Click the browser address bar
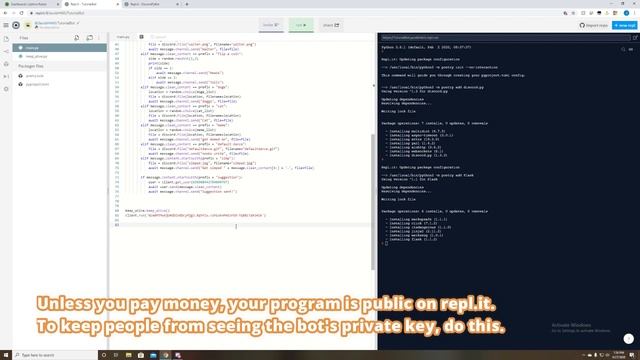 tap(294, 13)
